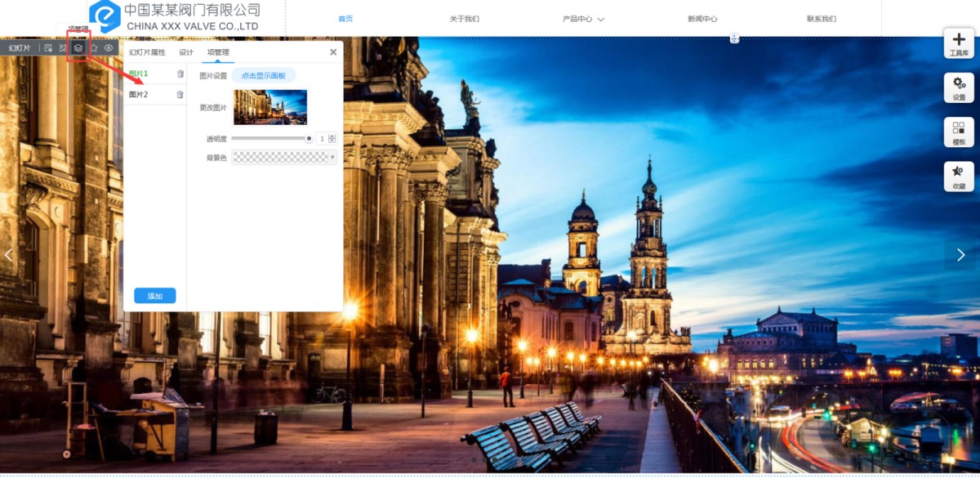Viewport: 980px width, 492px height.
Task: Click the 透明度 slider handle
Action: click(x=309, y=139)
